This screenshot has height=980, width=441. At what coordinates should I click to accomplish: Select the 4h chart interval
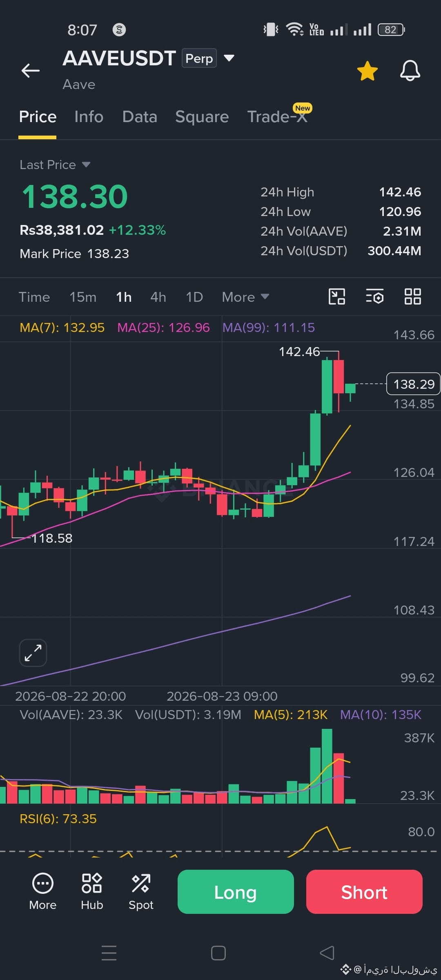pyautogui.click(x=158, y=297)
